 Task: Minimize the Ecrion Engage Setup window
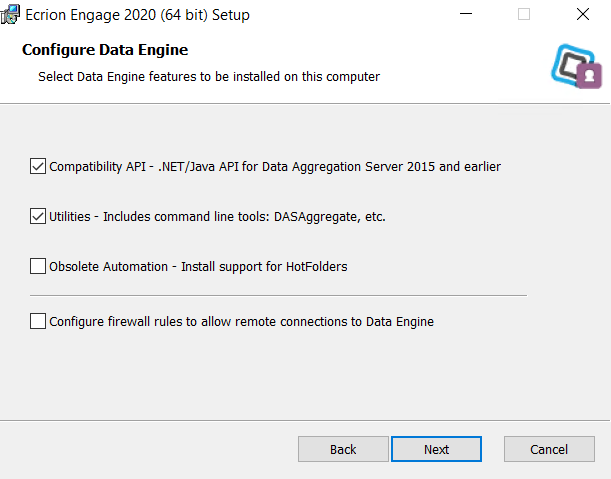466,14
